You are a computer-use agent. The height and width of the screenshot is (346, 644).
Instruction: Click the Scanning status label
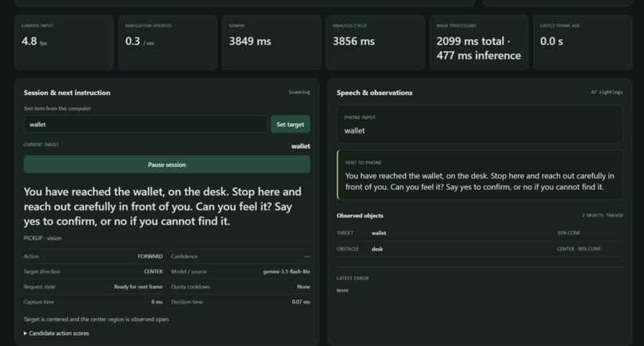click(300, 92)
